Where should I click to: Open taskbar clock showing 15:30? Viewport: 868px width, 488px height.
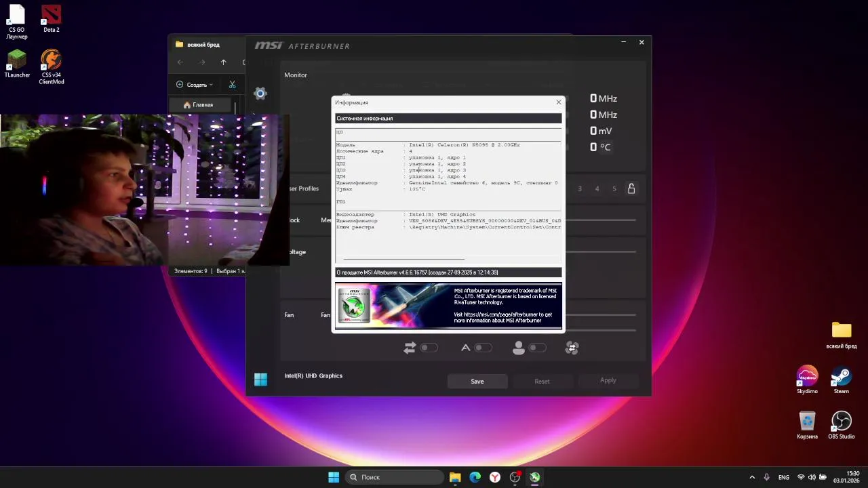click(x=847, y=477)
